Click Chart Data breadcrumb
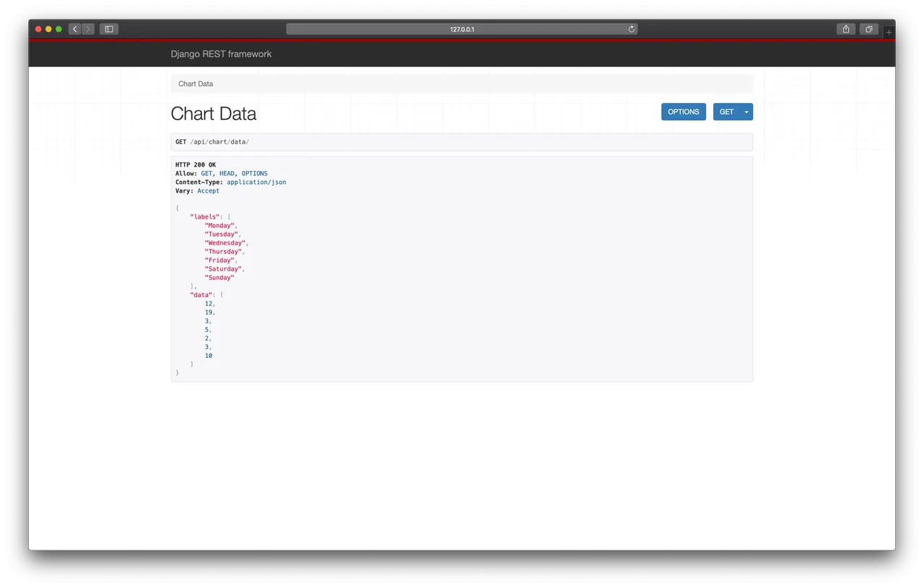The width and height of the screenshot is (924, 588). 196,84
